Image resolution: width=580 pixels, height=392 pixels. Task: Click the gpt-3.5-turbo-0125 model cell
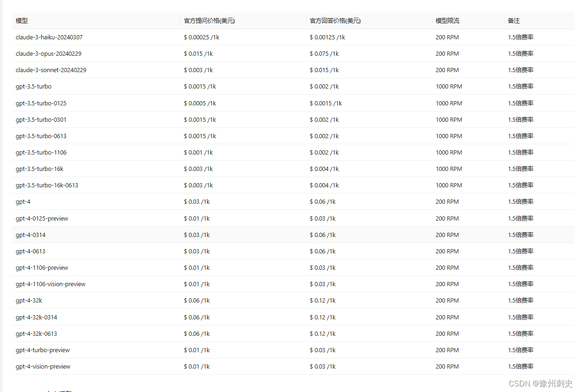pos(41,103)
